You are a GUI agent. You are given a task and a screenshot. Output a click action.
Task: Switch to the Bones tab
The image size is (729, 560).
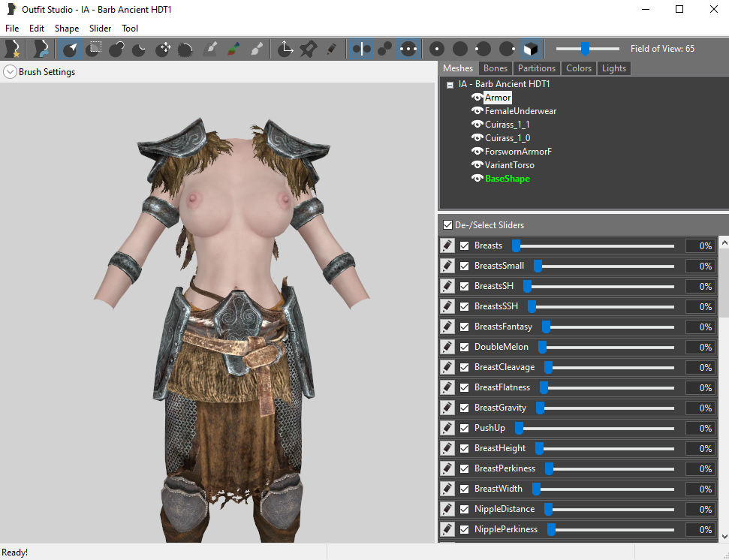(x=496, y=68)
